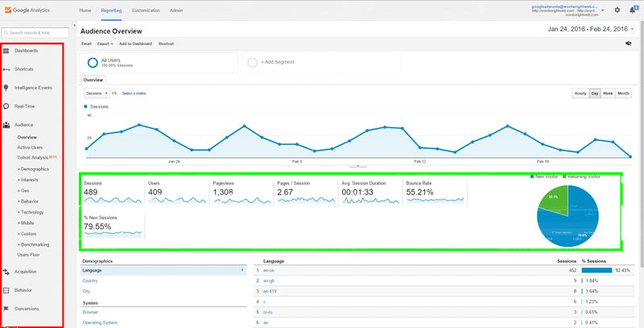Click the Google Analytics logo
Image resolution: width=644 pixels, height=328 pixels.
[x=27, y=10]
